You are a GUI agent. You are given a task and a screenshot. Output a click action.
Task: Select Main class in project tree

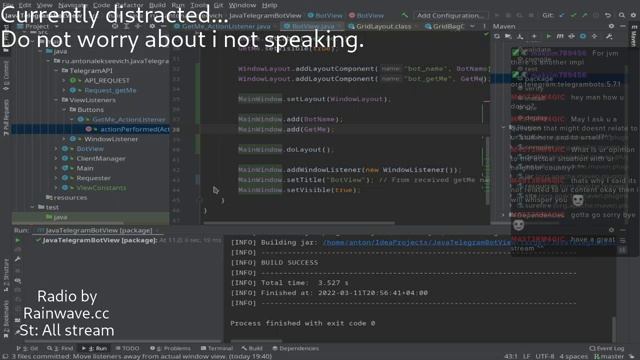pyautogui.click(x=85, y=168)
